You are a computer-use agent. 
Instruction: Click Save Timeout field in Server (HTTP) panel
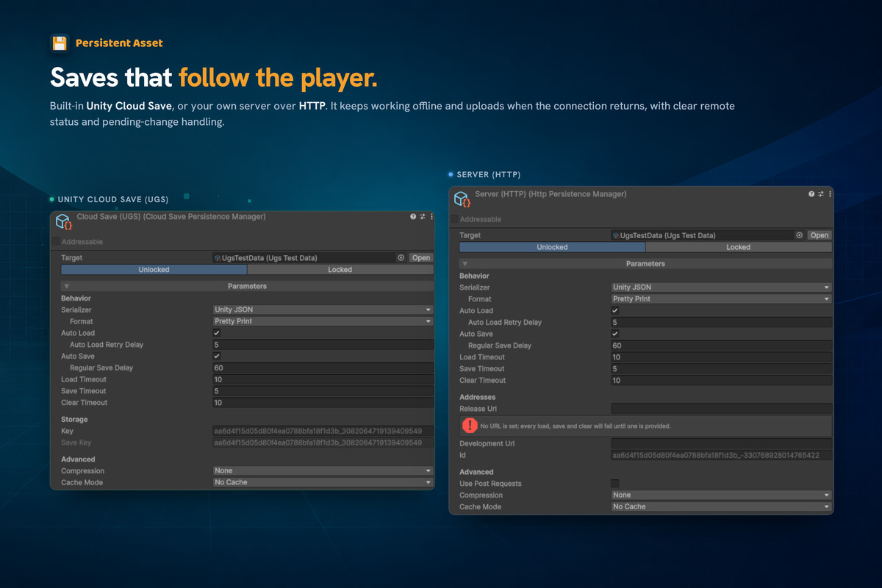click(721, 369)
